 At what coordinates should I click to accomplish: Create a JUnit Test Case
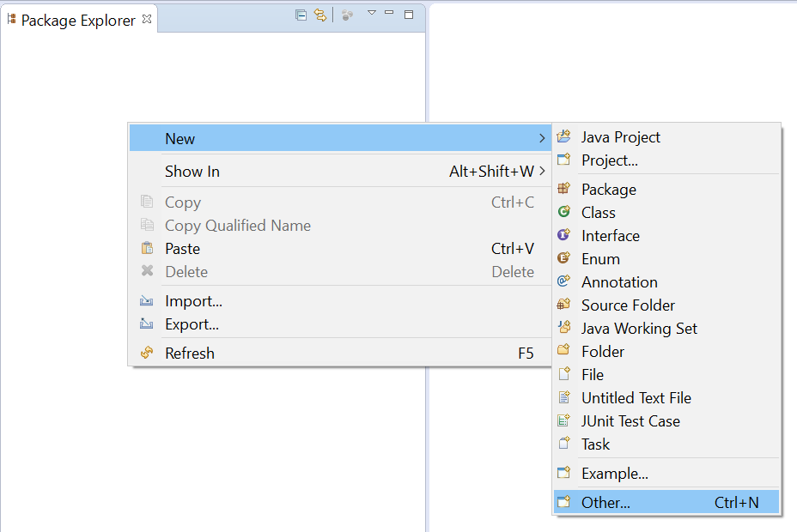pos(630,421)
